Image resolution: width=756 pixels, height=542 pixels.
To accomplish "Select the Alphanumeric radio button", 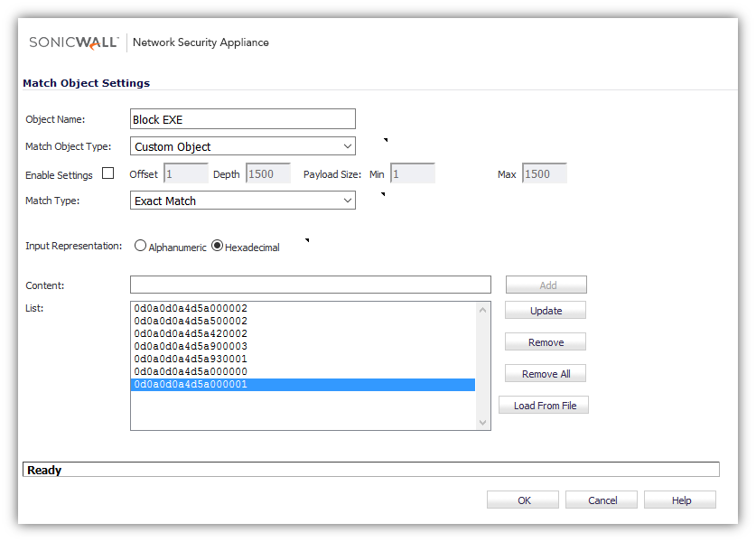I will point(140,246).
